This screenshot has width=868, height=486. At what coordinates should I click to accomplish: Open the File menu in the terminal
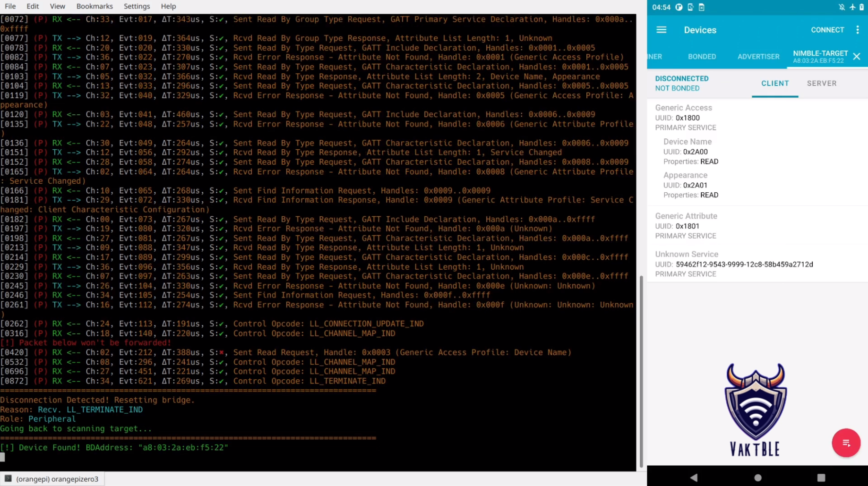10,6
